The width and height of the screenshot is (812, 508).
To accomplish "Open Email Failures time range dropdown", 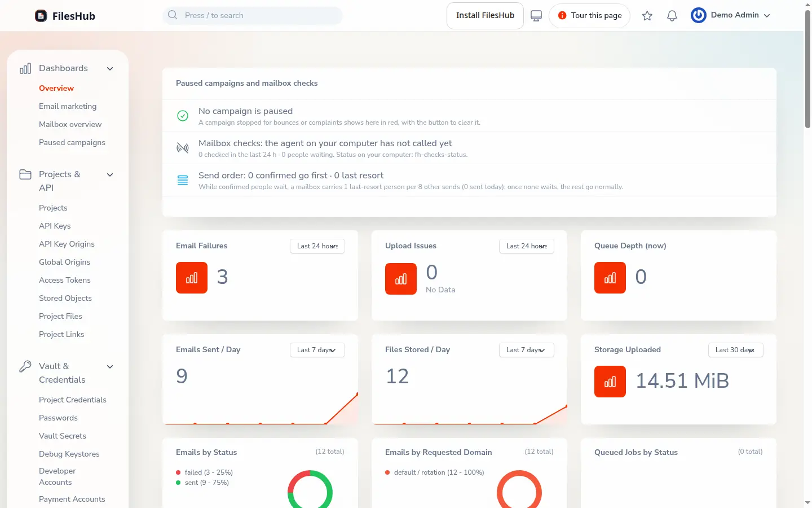I will (317, 246).
